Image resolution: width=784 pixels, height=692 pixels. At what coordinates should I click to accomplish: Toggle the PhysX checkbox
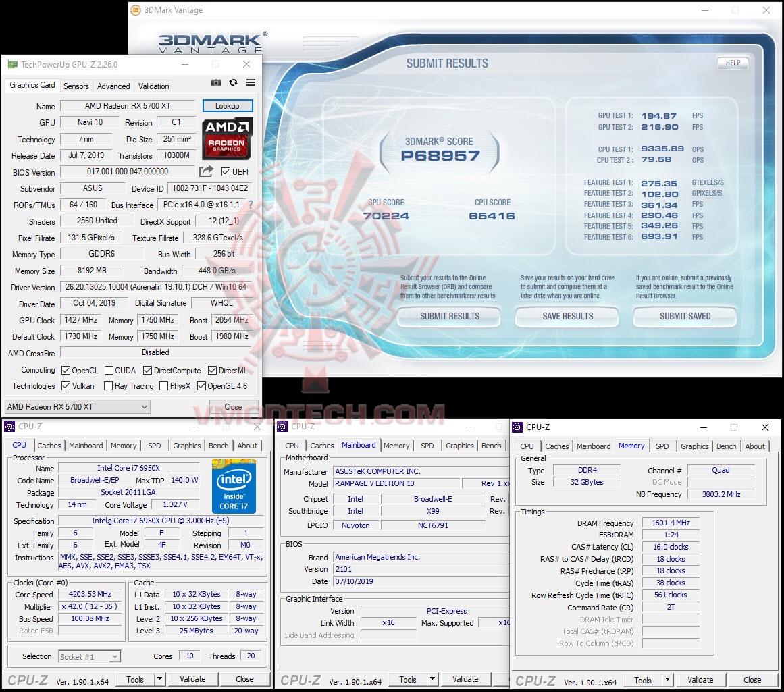pos(163,386)
